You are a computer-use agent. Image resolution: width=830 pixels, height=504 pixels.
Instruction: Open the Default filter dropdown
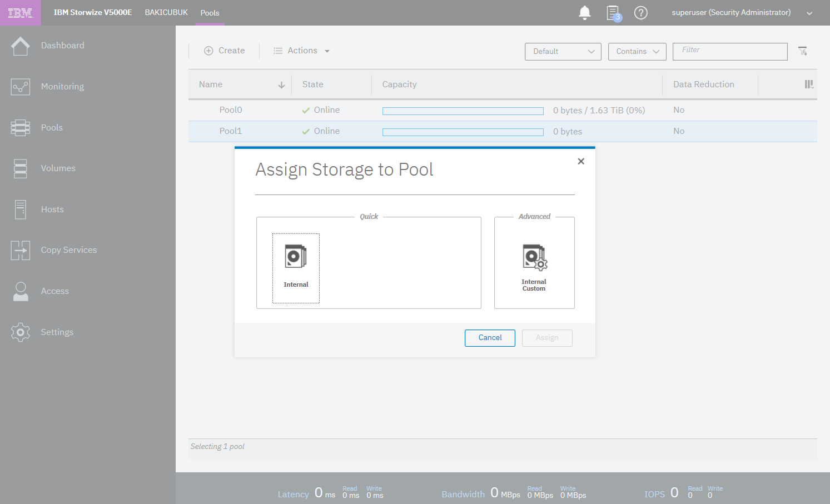563,52
